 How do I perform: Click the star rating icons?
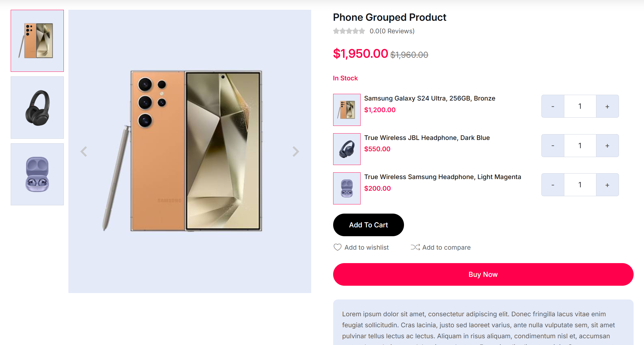click(x=349, y=31)
